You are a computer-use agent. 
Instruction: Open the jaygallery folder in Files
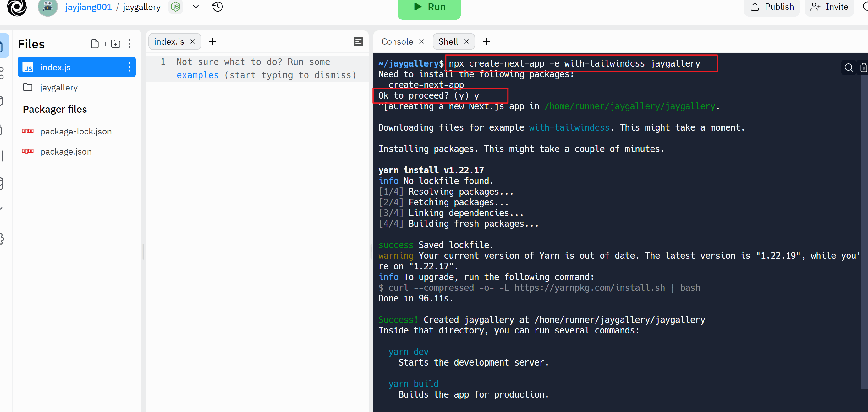59,88
